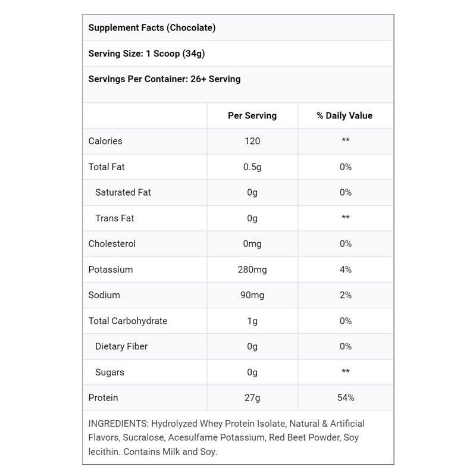This screenshot has height=476, width=476.
Task: Click the INGREDIENTS paragraph text
Action: point(227,437)
